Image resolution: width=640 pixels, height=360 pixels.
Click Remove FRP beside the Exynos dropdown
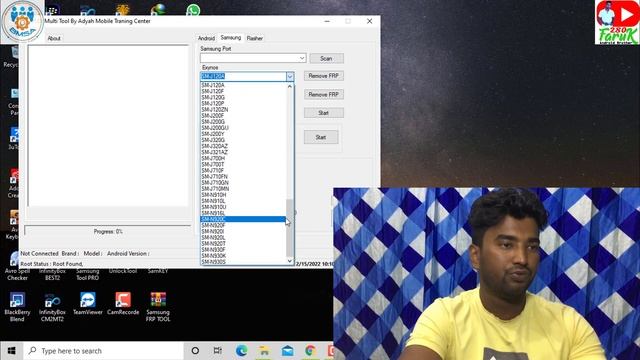[x=323, y=76]
